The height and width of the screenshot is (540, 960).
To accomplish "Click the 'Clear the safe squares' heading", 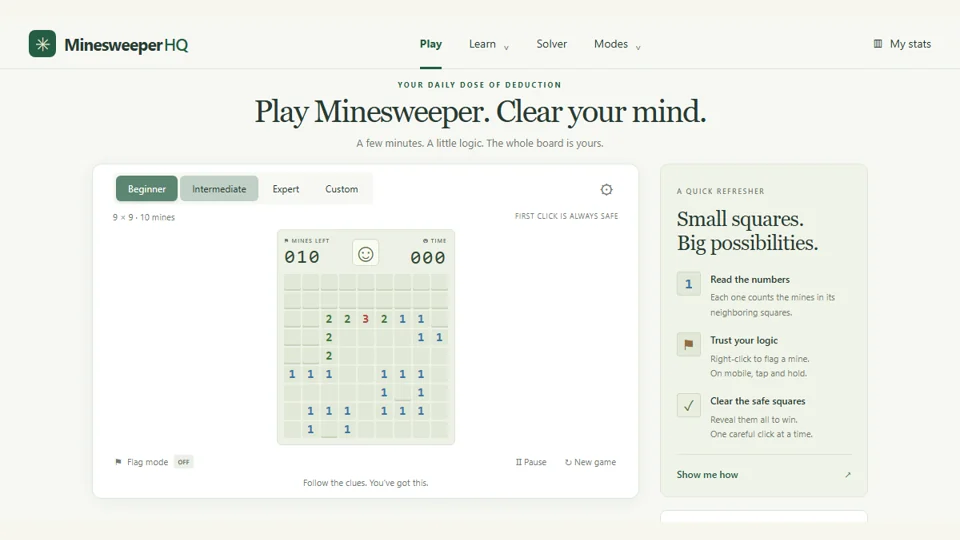I will (758, 401).
